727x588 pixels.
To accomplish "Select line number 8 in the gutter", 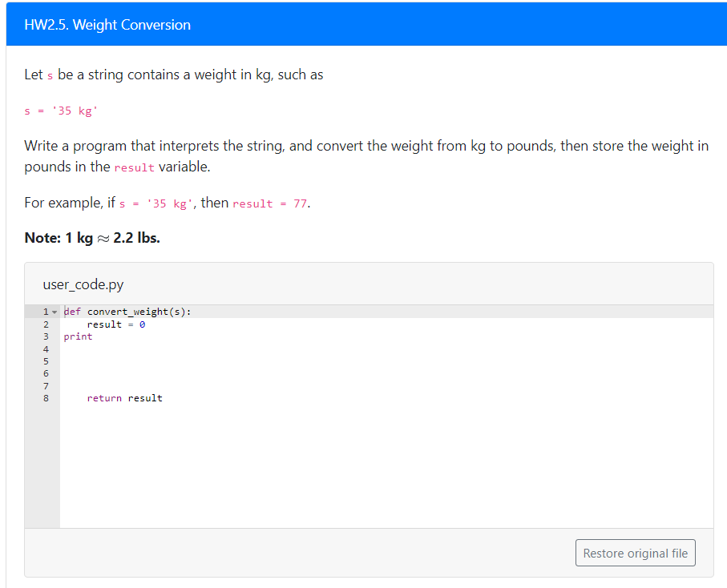I will tap(46, 398).
